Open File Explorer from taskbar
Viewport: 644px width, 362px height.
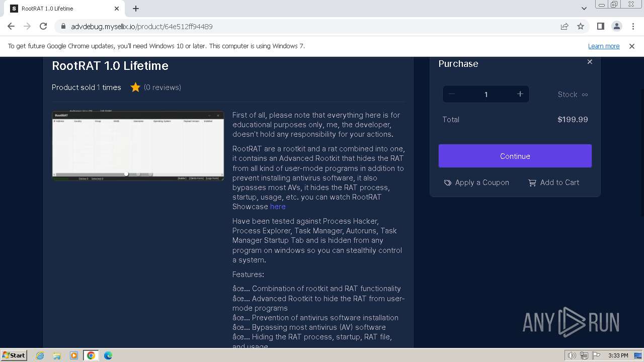[x=57, y=355]
